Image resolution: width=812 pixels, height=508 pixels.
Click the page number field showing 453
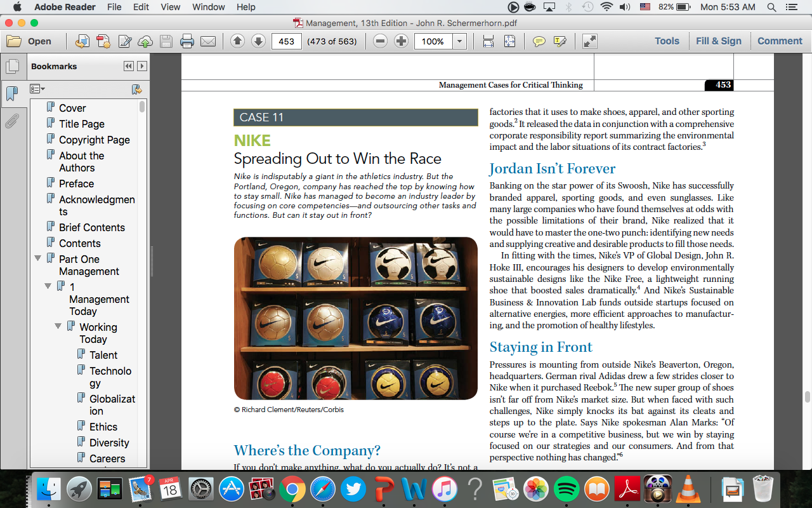(287, 41)
